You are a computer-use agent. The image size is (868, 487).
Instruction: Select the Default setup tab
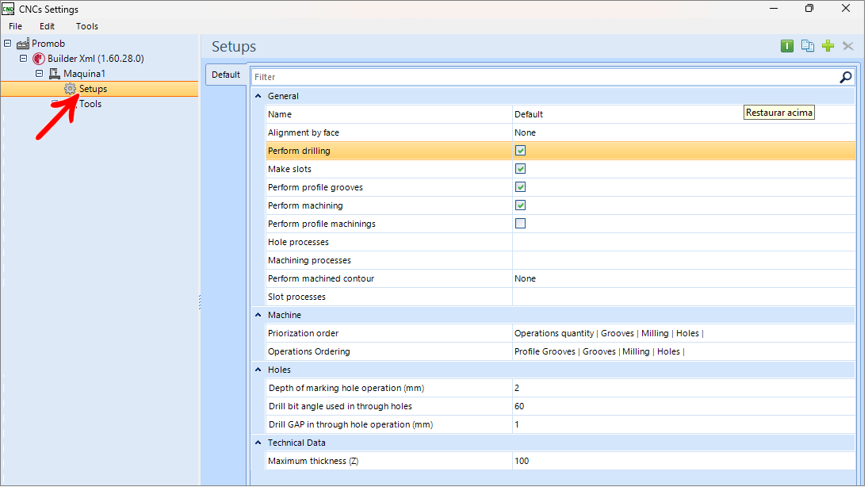226,75
